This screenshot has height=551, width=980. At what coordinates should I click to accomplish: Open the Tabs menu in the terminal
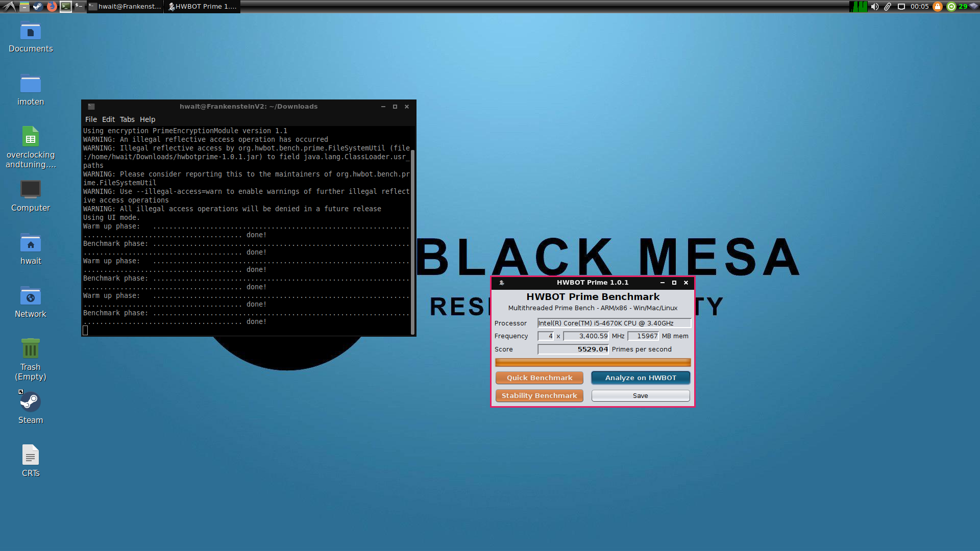coord(127,119)
